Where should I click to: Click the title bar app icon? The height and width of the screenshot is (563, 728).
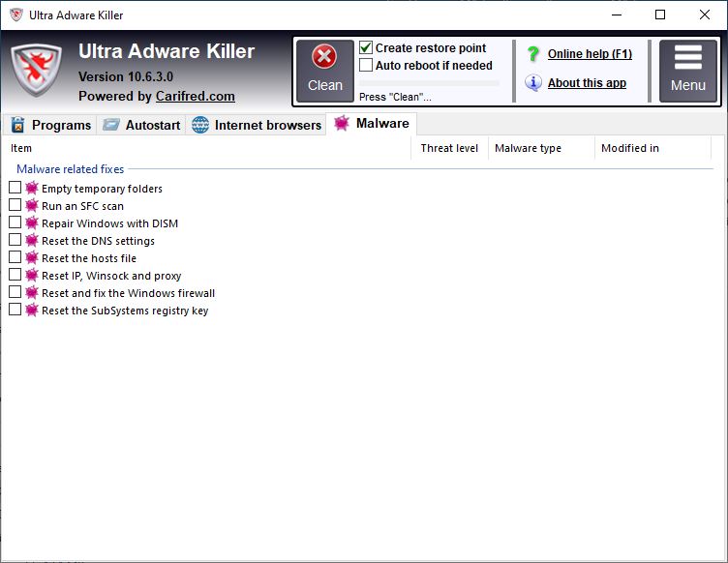tap(16, 15)
